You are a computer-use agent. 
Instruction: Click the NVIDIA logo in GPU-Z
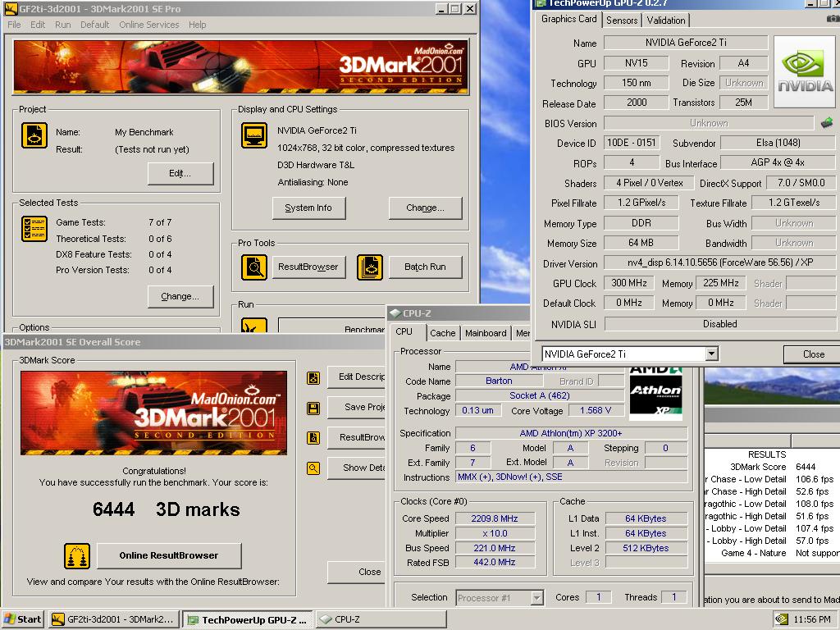[805, 71]
